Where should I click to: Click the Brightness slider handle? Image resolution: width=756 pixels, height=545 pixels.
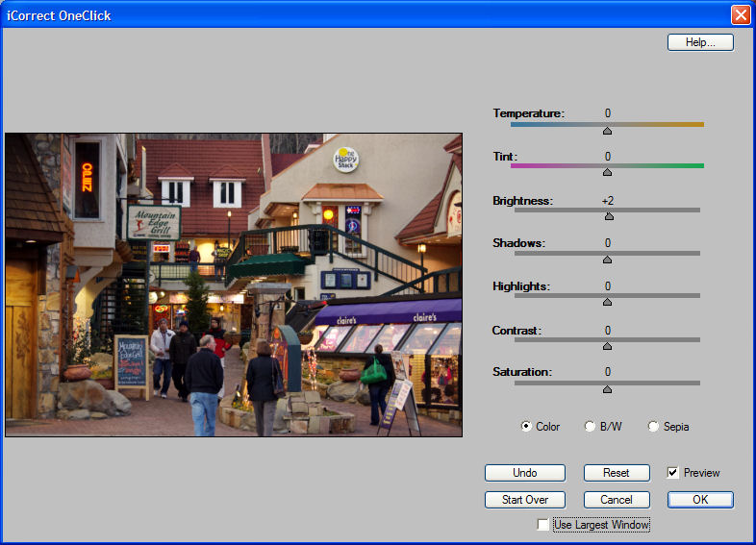point(609,216)
